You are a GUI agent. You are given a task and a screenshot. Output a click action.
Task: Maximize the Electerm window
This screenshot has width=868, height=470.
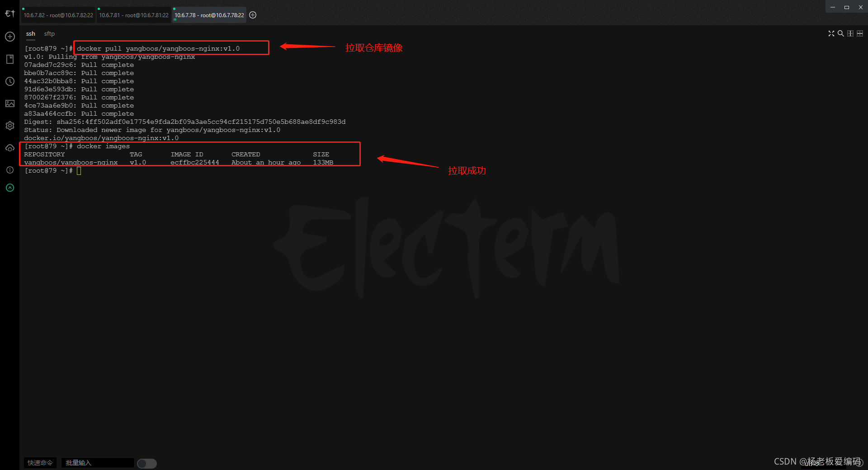point(847,7)
